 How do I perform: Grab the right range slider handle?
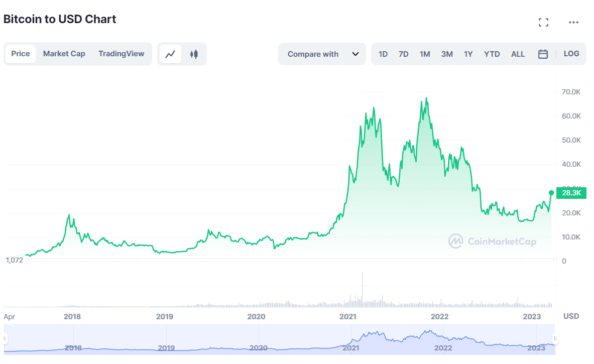pyautogui.click(x=555, y=338)
